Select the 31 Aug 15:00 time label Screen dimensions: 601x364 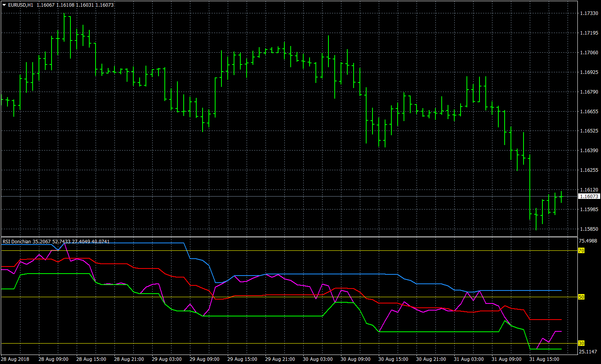544,359
